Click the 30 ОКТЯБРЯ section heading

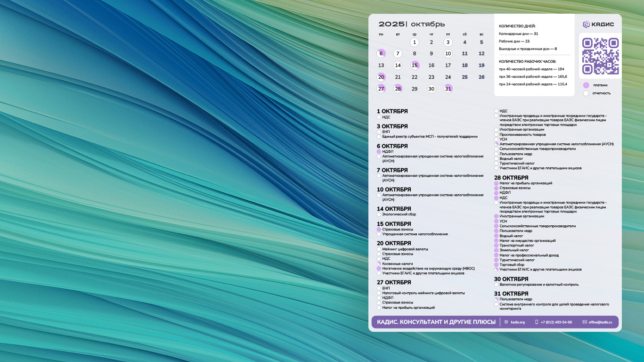click(x=511, y=279)
